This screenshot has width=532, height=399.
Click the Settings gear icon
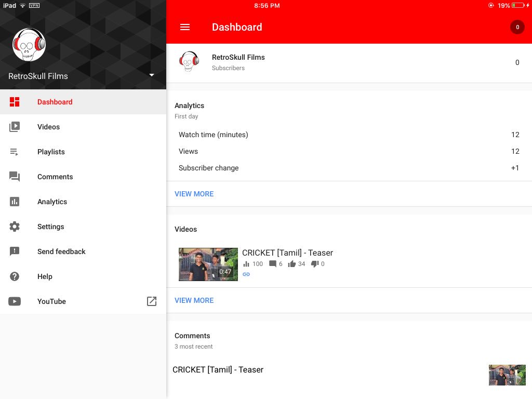point(15,227)
